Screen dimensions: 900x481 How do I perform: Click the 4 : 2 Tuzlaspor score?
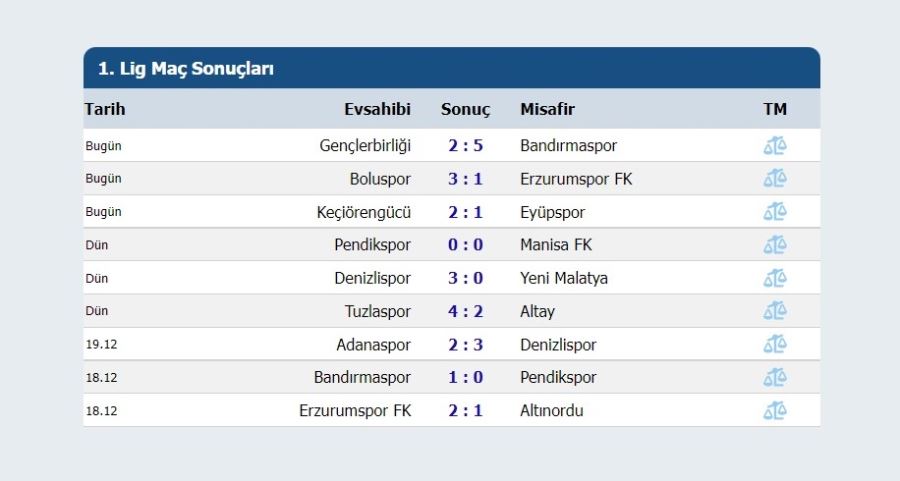pos(465,312)
